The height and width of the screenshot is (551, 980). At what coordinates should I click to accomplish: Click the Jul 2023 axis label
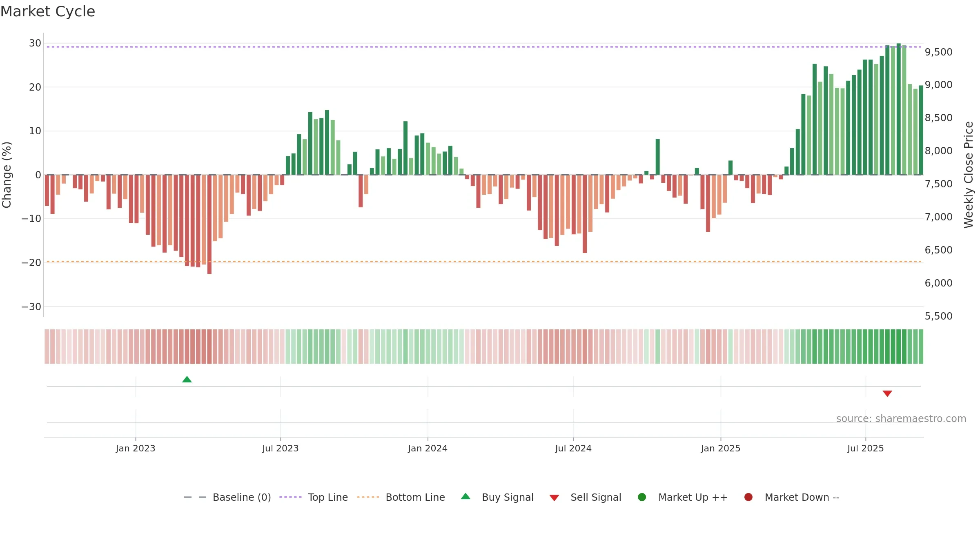[281, 449]
